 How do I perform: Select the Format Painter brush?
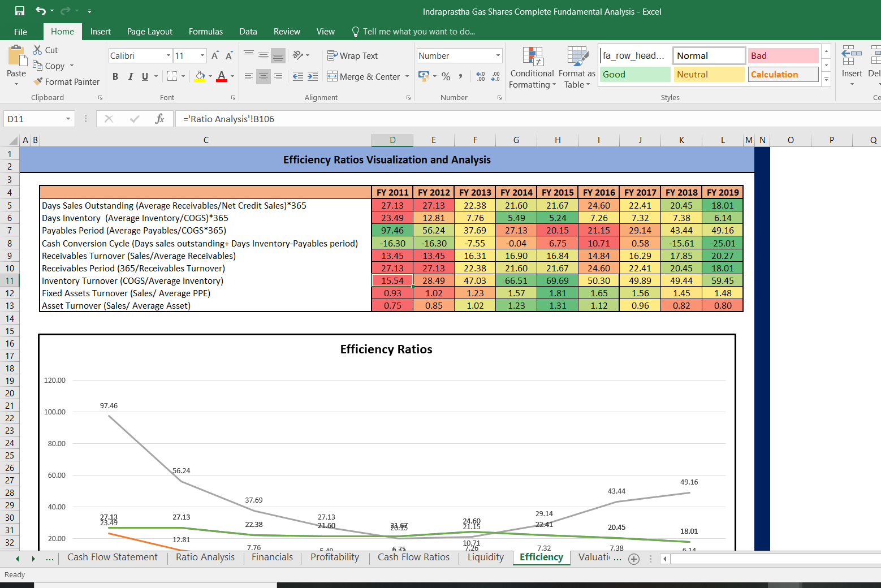(x=38, y=81)
